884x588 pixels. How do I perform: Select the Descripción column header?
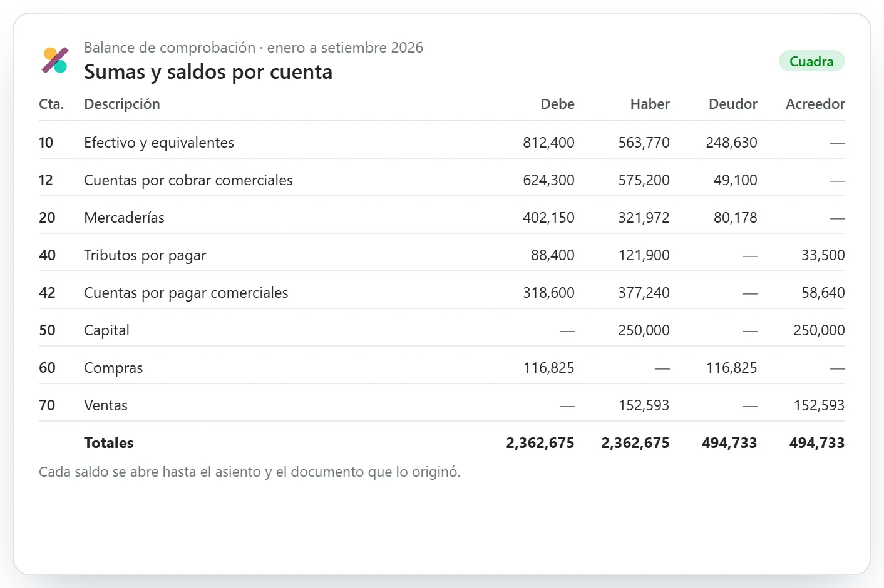(122, 104)
